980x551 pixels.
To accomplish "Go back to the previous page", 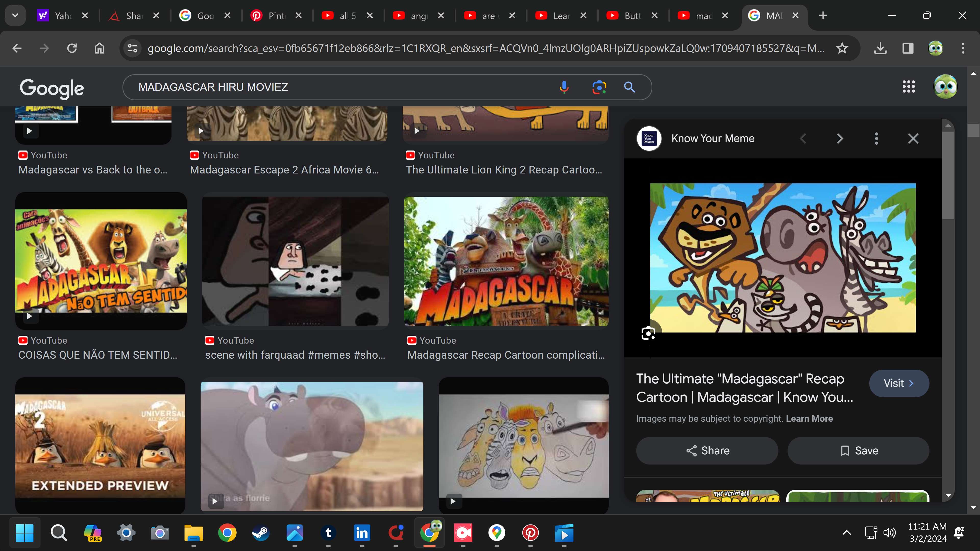I will (x=17, y=48).
